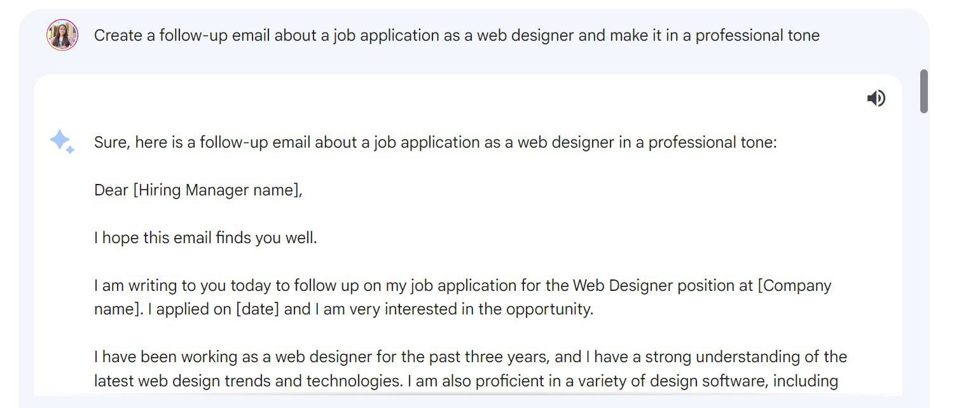Click the "[date]" placeholder in the email

pos(258,310)
